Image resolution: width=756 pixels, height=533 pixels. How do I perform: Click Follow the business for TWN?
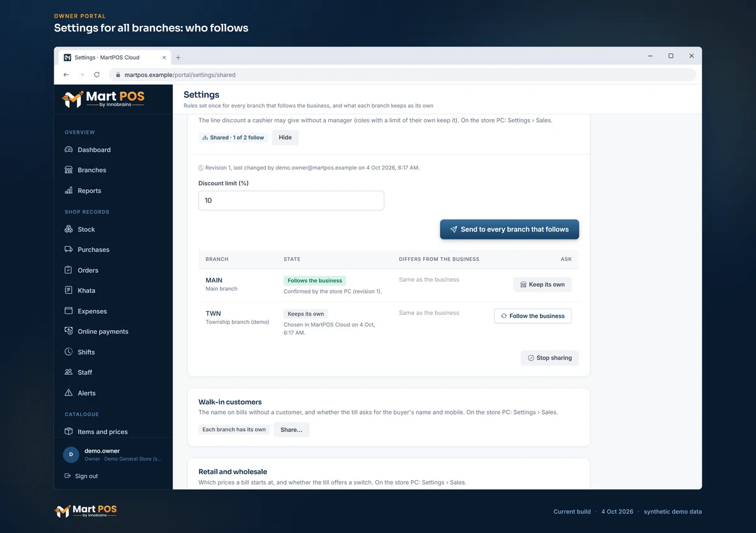[533, 316]
